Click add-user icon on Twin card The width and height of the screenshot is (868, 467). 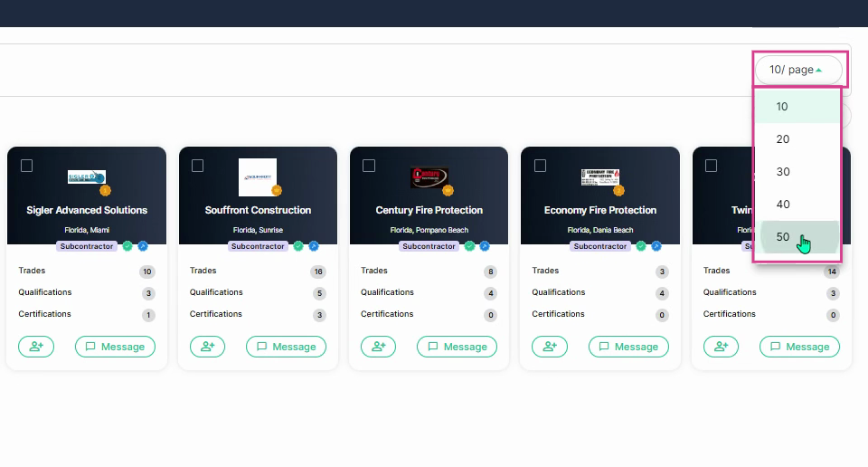pyautogui.click(x=721, y=347)
